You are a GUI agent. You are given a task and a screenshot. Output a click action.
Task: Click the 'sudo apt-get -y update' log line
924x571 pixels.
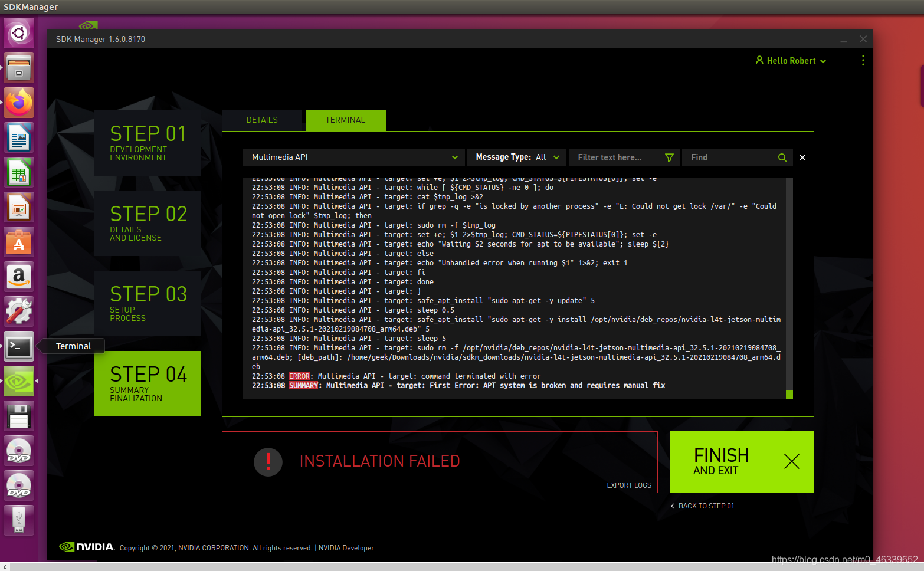424,301
